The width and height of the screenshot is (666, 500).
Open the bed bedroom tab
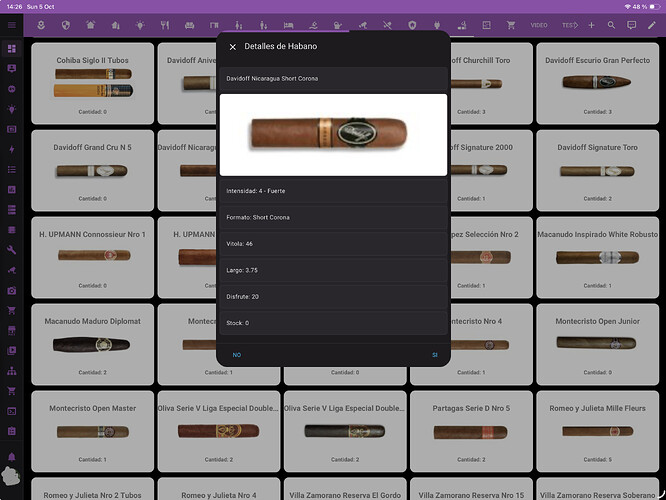tap(288, 25)
